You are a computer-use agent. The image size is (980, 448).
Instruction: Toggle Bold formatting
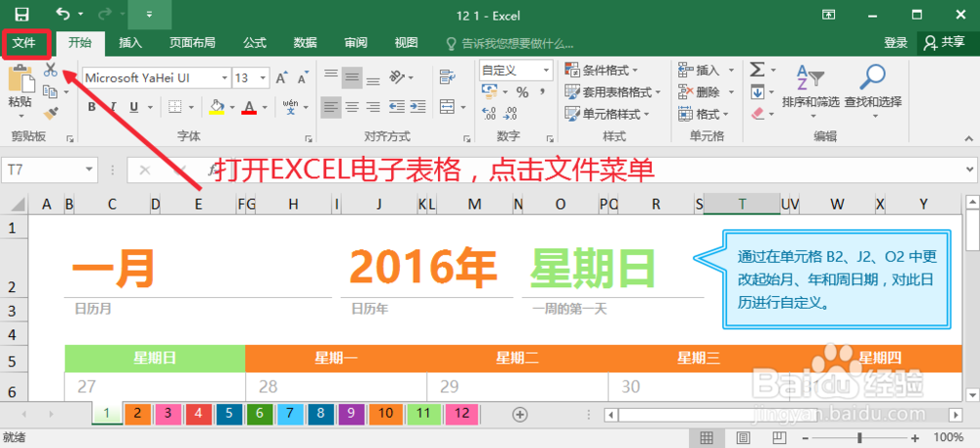coord(92,107)
